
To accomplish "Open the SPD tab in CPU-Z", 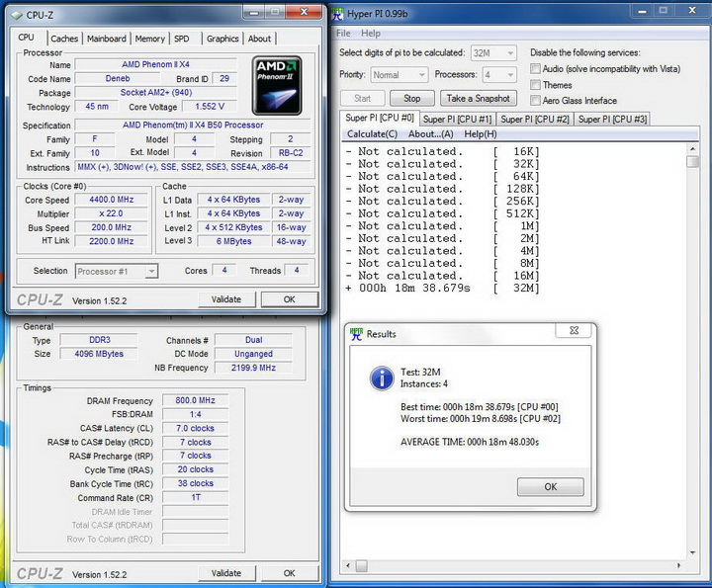I will [182, 39].
